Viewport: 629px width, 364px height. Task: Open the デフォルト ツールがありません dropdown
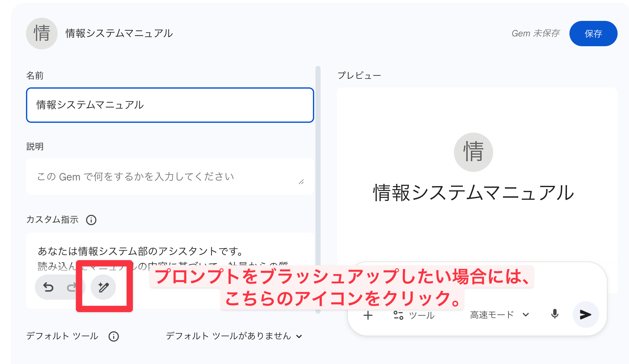point(234,336)
